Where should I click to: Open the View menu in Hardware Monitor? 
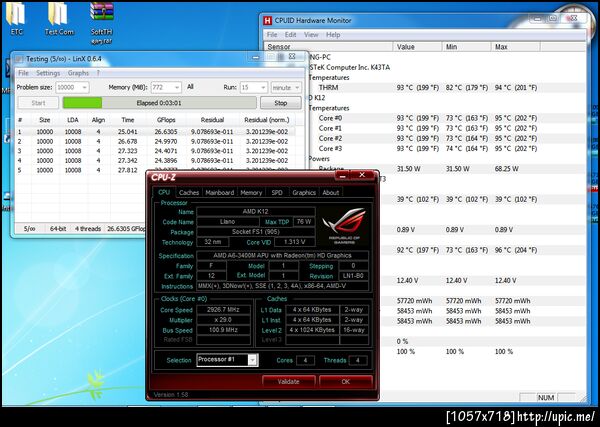[311, 34]
